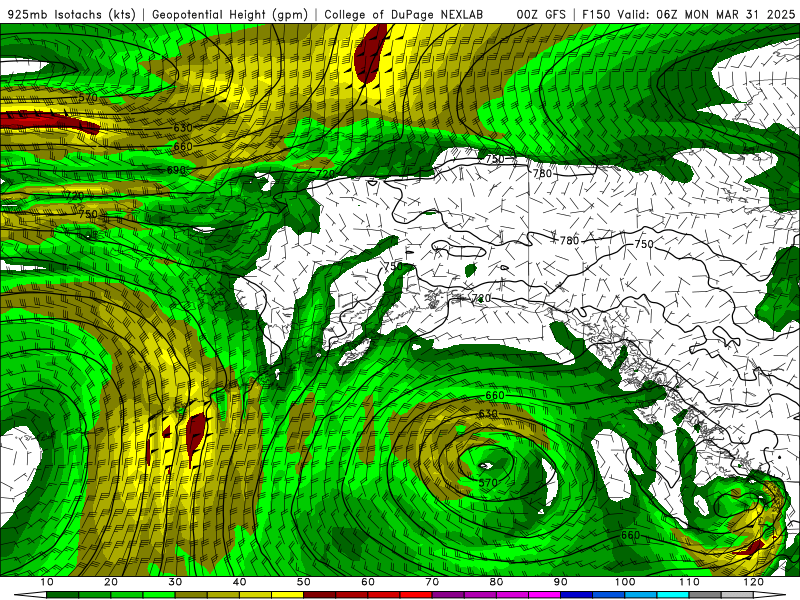Viewport: 800px width, 600px height.
Task: Click the purple swatch starting at 70
Action: [448, 595]
